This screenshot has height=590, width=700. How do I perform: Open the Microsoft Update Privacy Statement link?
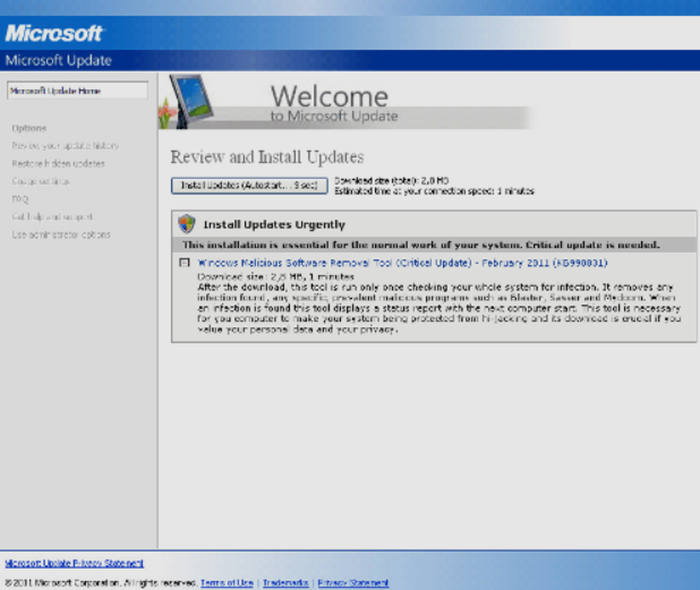click(74, 563)
